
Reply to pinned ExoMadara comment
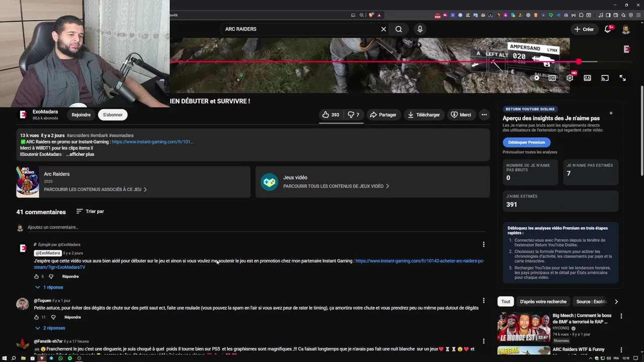[70, 277]
